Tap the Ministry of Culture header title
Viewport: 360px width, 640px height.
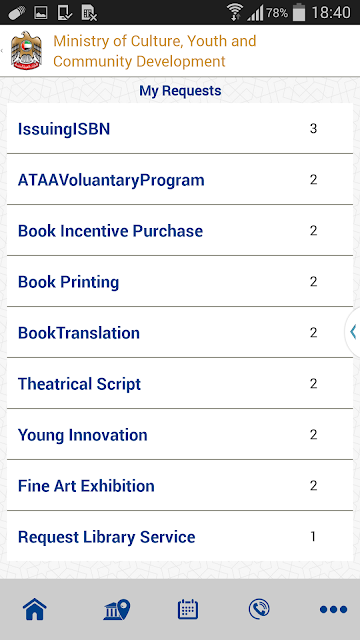tap(155, 51)
